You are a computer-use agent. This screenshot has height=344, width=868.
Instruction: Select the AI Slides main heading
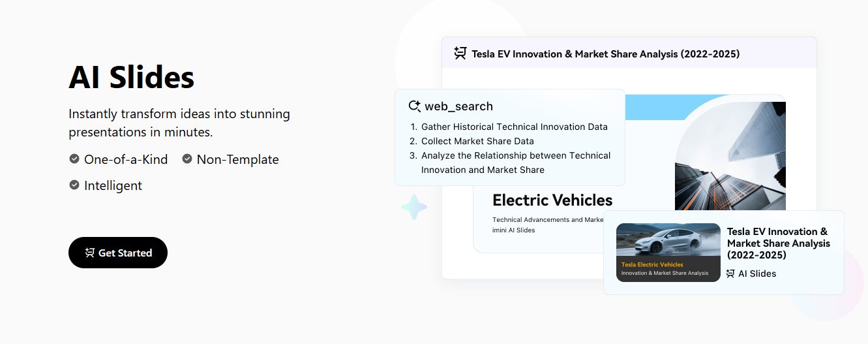pyautogui.click(x=132, y=78)
